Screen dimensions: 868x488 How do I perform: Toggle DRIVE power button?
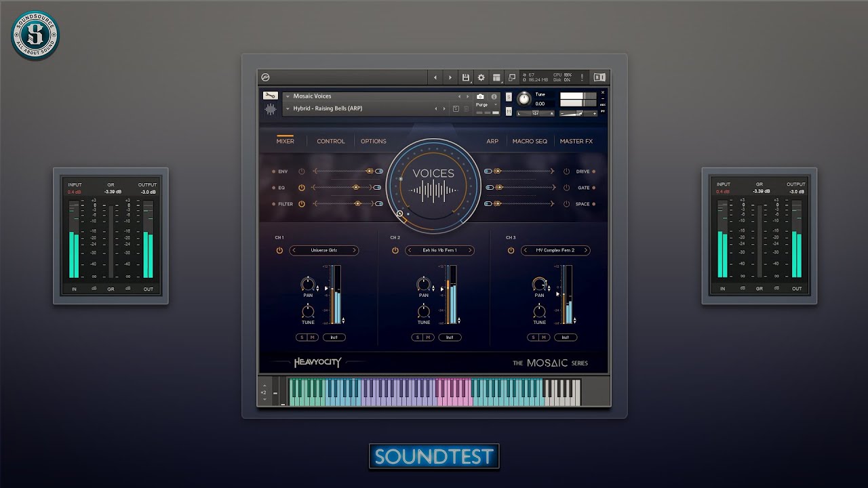click(x=566, y=171)
